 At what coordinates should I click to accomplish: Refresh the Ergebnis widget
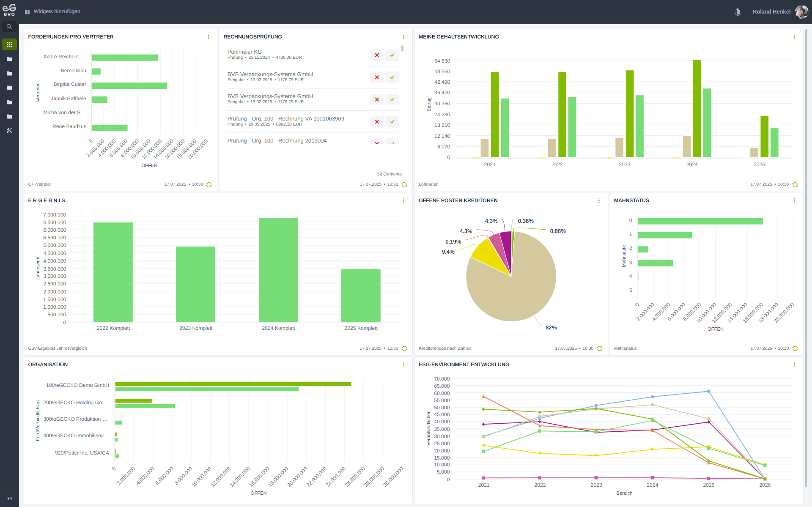pos(404,348)
